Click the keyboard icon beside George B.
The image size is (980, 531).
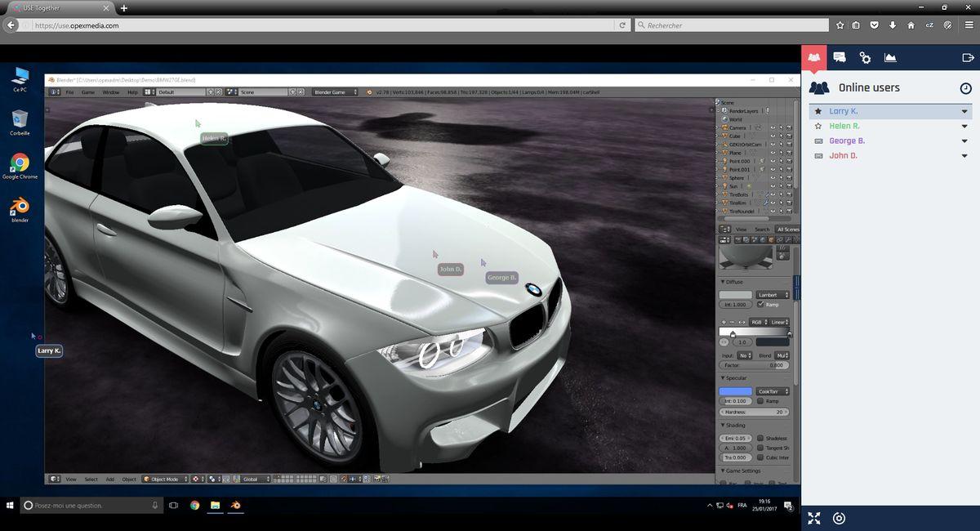click(x=818, y=141)
